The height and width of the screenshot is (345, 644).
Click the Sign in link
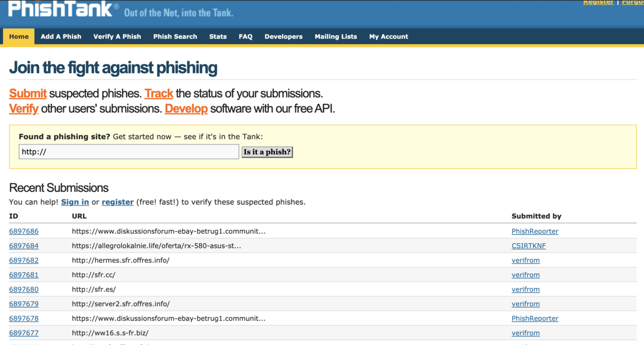75,202
